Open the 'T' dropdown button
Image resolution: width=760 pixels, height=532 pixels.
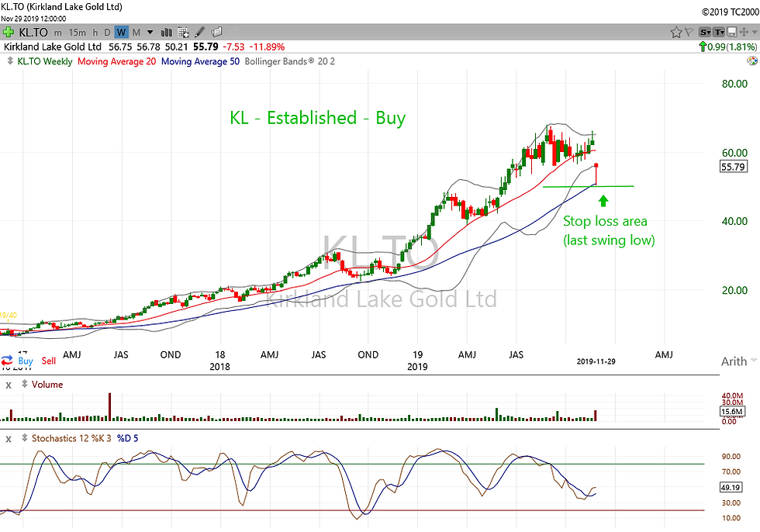(720, 33)
